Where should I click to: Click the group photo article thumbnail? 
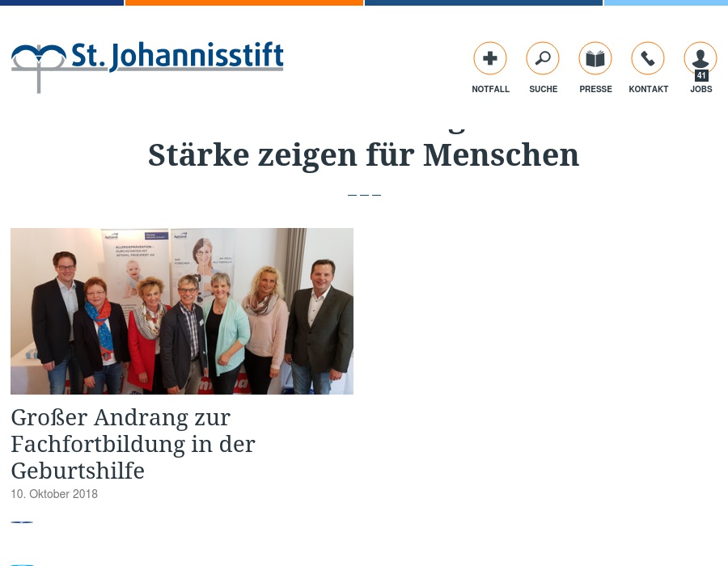coord(182,311)
